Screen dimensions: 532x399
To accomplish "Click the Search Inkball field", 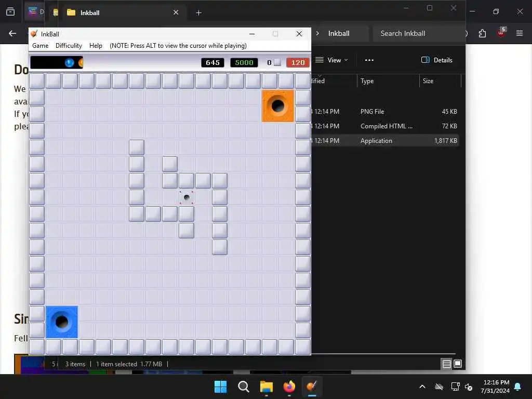I will coord(419,33).
